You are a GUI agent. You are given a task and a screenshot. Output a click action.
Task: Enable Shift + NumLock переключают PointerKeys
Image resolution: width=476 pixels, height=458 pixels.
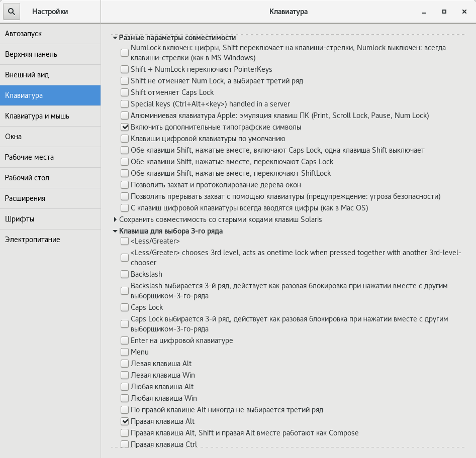pyautogui.click(x=125, y=69)
